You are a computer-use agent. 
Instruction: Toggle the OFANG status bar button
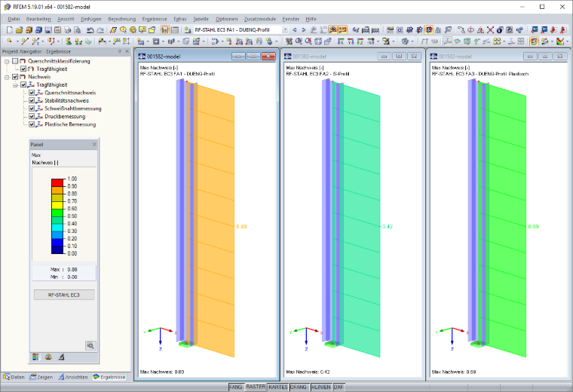pyautogui.click(x=299, y=387)
